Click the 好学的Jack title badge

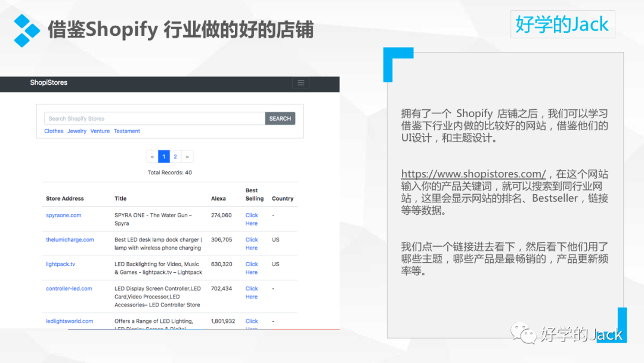pyautogui.click(x=562, y=24)
